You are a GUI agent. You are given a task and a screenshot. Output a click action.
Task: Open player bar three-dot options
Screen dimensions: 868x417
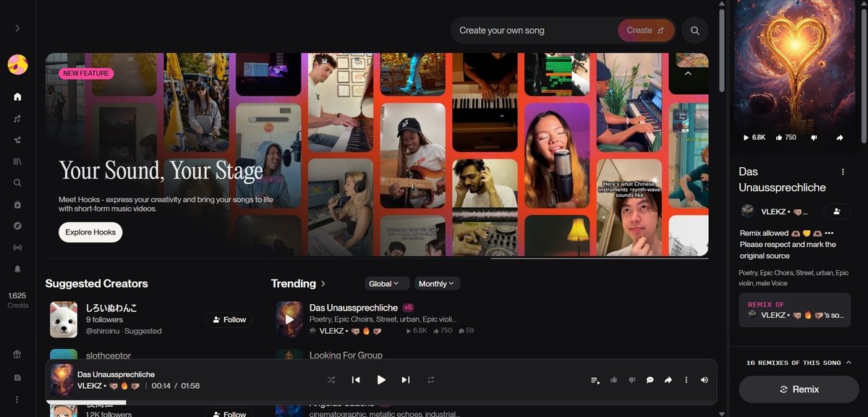tap(686, 380)
